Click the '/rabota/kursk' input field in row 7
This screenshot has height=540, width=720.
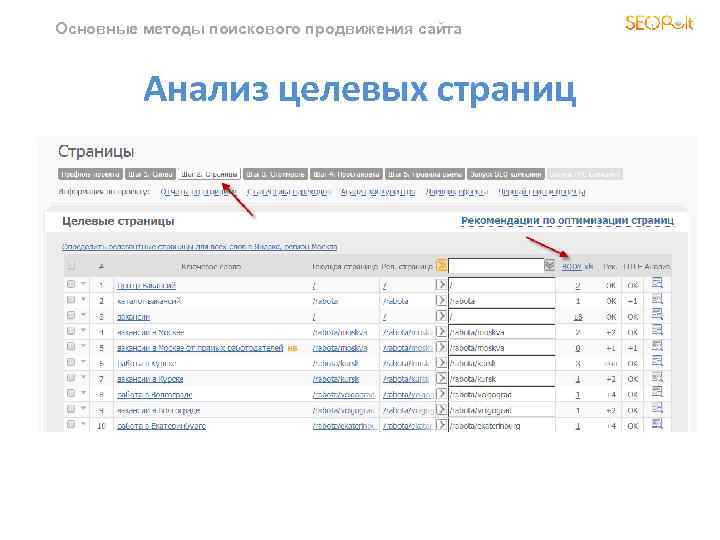coord(502,379)
